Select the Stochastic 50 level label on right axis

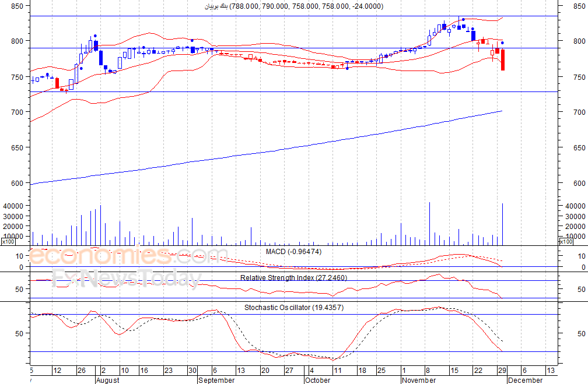[581, 333]
